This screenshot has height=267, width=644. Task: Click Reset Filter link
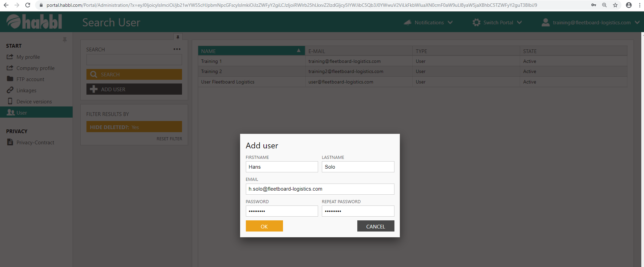169,139
